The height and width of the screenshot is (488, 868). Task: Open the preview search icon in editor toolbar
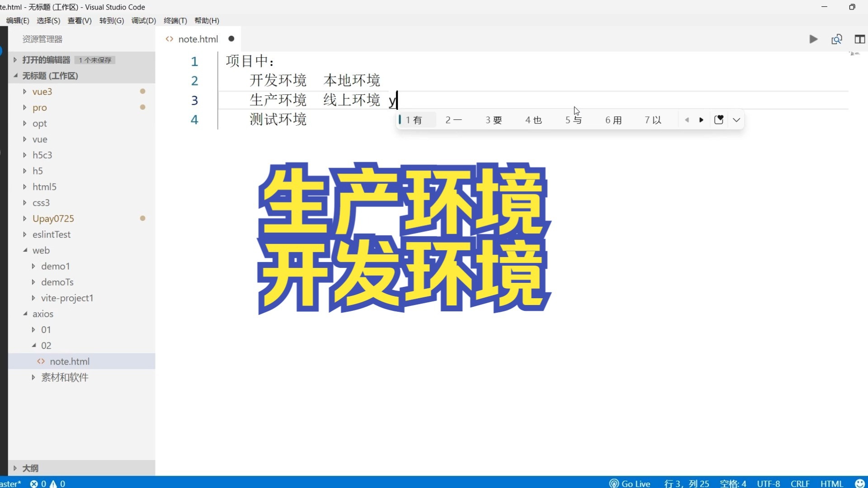point(837,39)
